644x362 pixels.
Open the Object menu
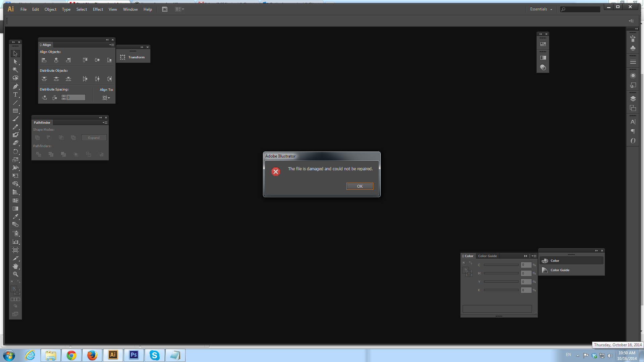[50, 9]
